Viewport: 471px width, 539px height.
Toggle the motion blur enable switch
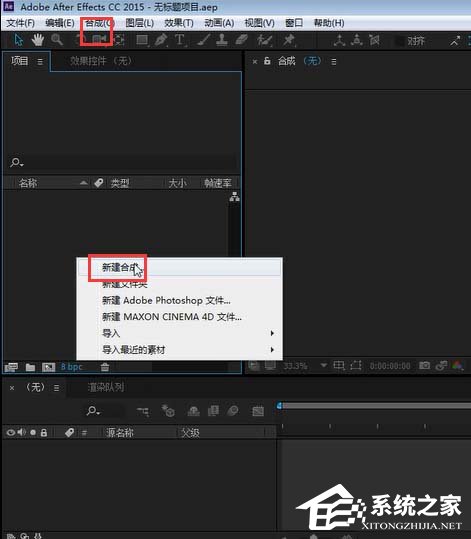click(x=233, y=410)
